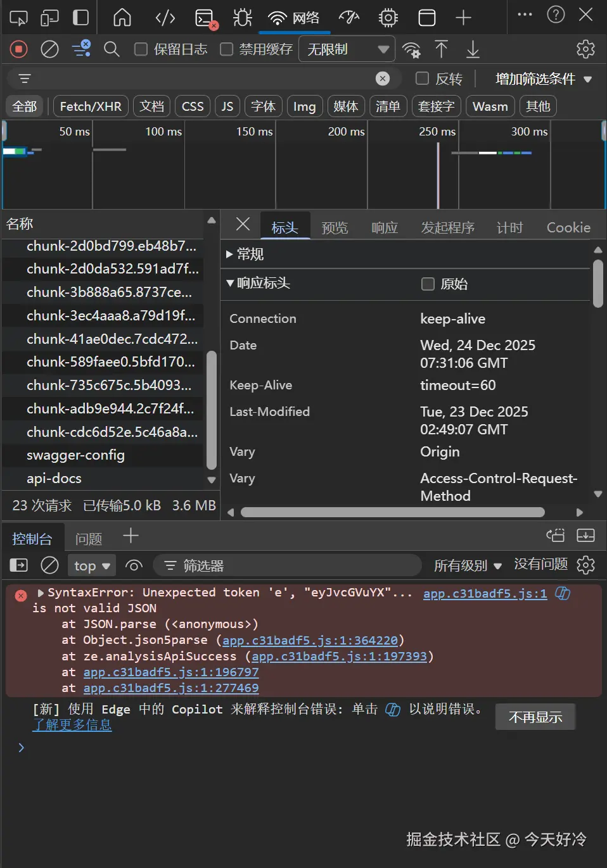The height and width of the screenshot is (868, 607).
Task: Open the 增加筛选条件 dropdown
Action: point(544,79)
